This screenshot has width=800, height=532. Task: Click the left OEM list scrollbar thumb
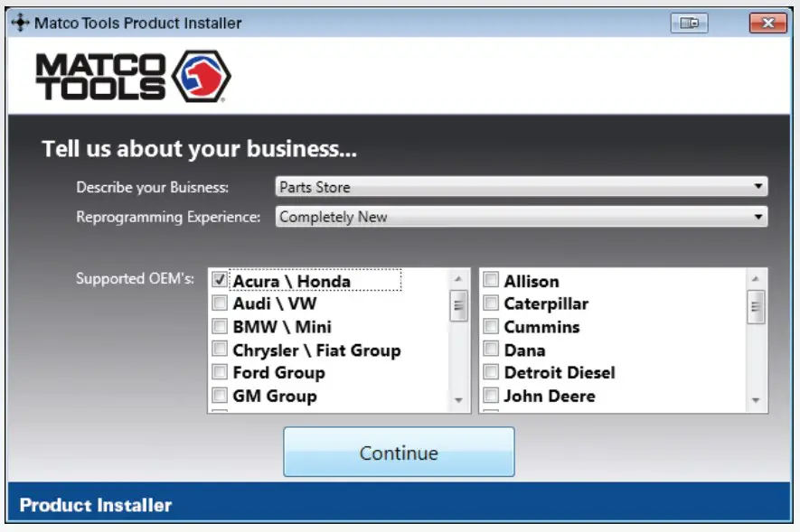[458, 306]
